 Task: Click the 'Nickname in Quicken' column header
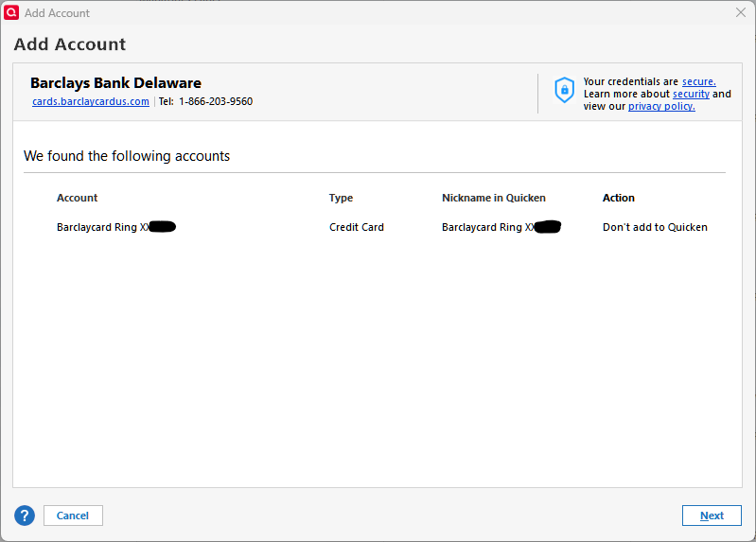coord(494,198)
